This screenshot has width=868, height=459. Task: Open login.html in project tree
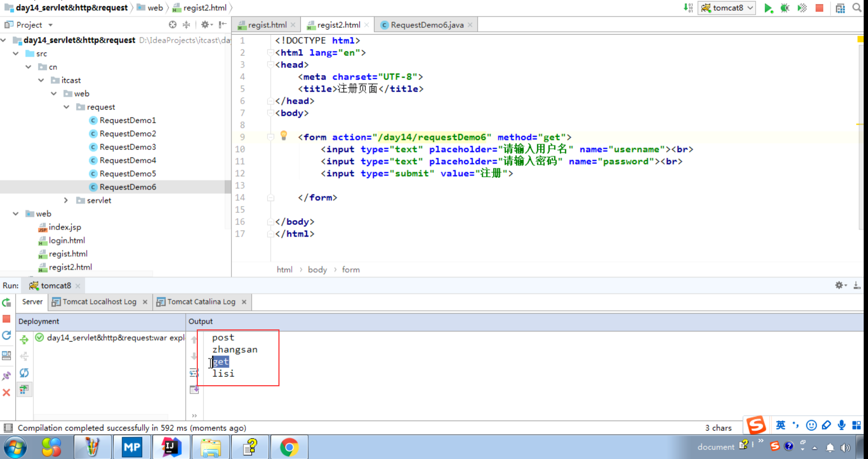tap(67, 240)
